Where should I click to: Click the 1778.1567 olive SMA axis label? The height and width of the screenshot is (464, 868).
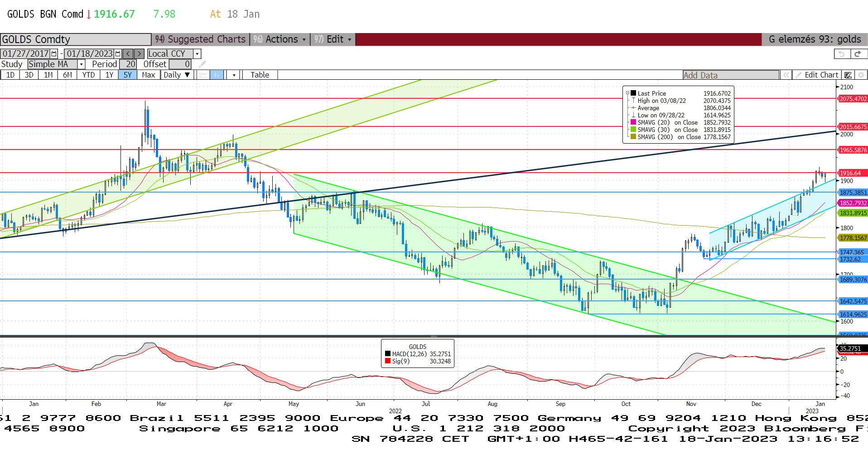click(x=853, y=238)
